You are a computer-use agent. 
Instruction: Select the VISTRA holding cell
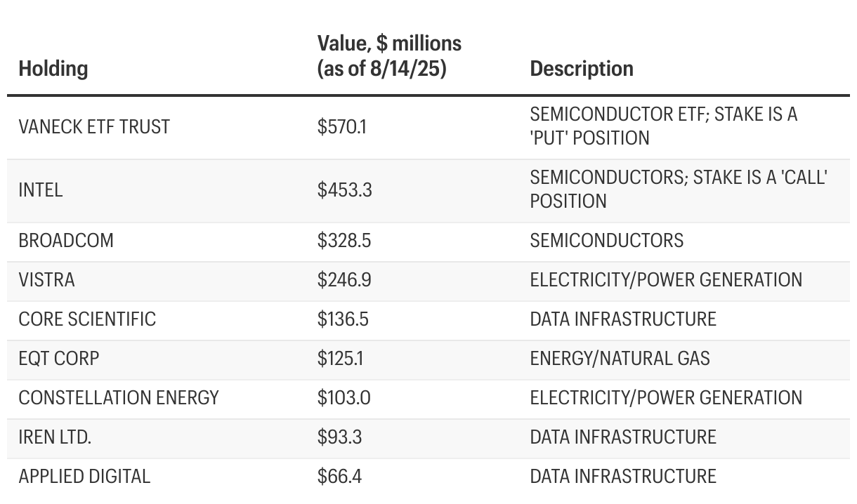click(46, 280)
